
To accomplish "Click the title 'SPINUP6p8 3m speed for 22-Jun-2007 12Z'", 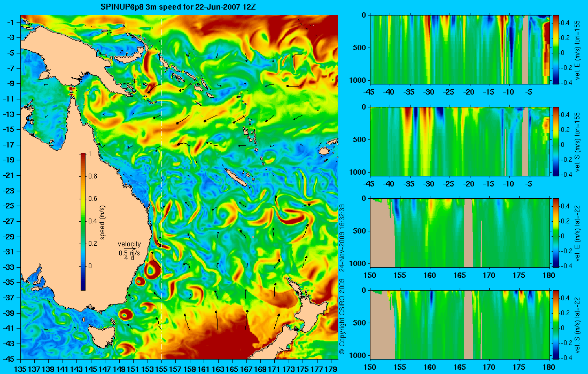I will coord(179,6).
